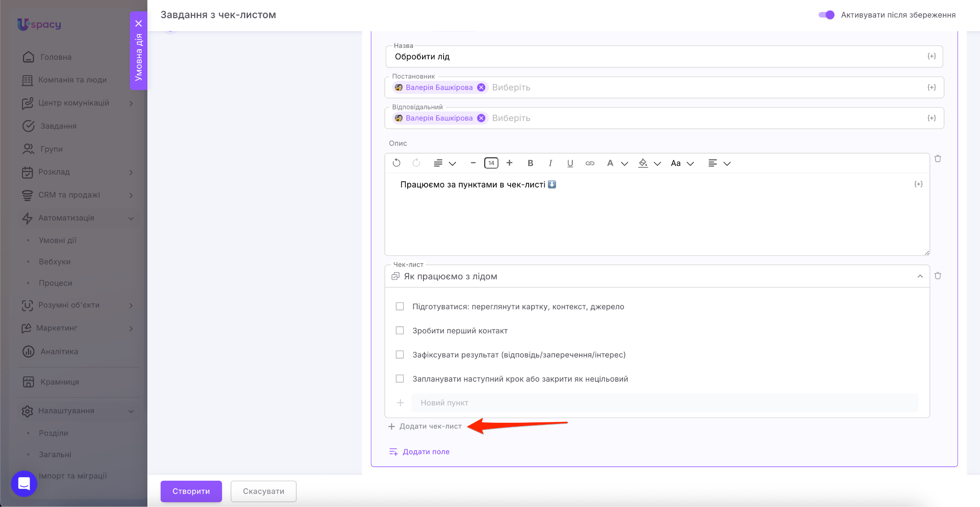Open the text case 'Aa' dropdown
This screenshot has height=507, width=980.
[x=682, y=163]
